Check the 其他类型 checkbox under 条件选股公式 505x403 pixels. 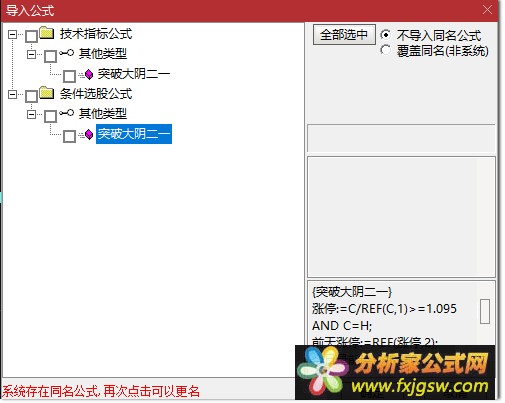pyautogui.click(x=50, y=116)
